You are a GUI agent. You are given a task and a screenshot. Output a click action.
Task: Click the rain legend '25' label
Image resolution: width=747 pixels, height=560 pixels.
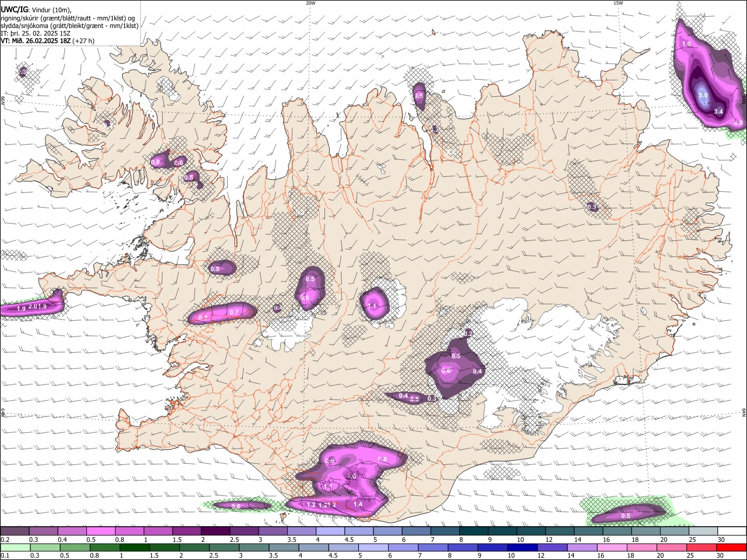click(x=692, y=556)
